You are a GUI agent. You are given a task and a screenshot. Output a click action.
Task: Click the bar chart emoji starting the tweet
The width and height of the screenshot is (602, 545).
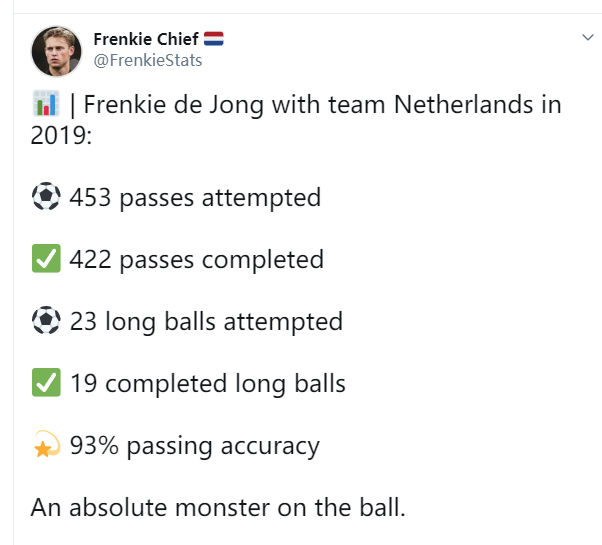pos(46,103)
